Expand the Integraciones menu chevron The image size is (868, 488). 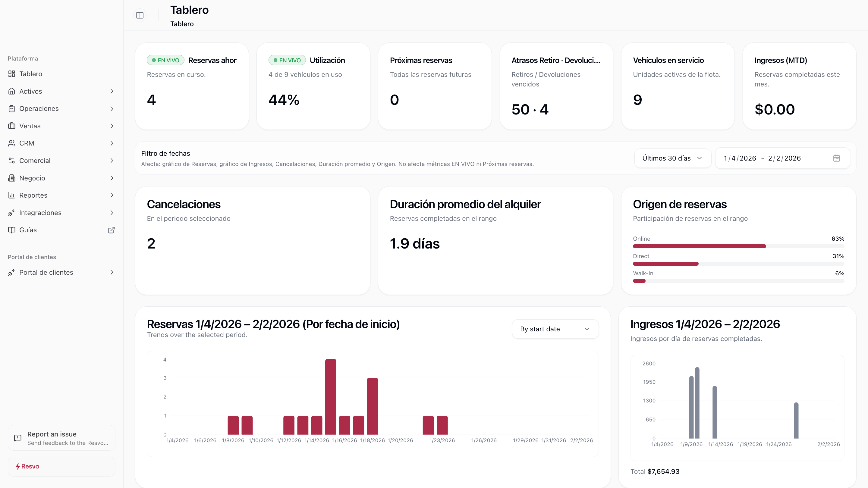(x=112, y=213)
